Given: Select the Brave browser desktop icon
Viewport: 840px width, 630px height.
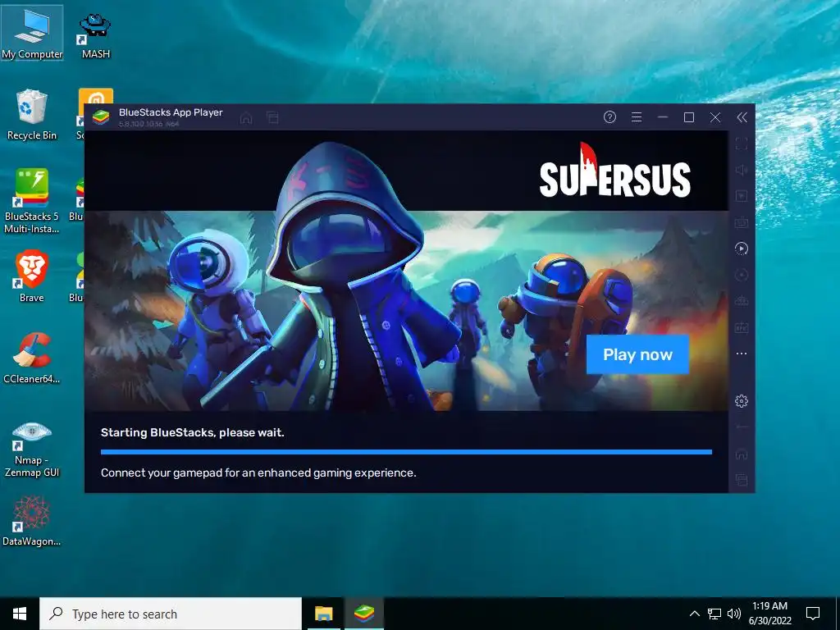Looking at the screenshot, I should (x=32, y=276).
